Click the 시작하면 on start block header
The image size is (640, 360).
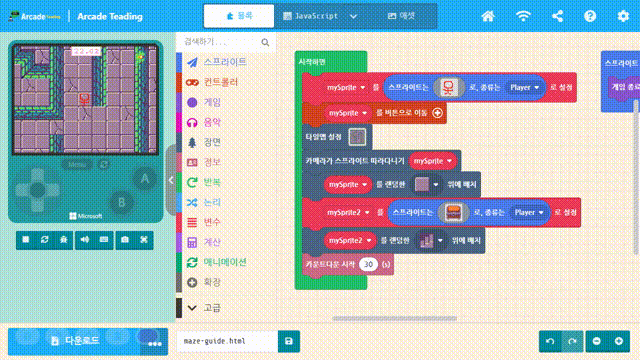(x=312, y=62)
